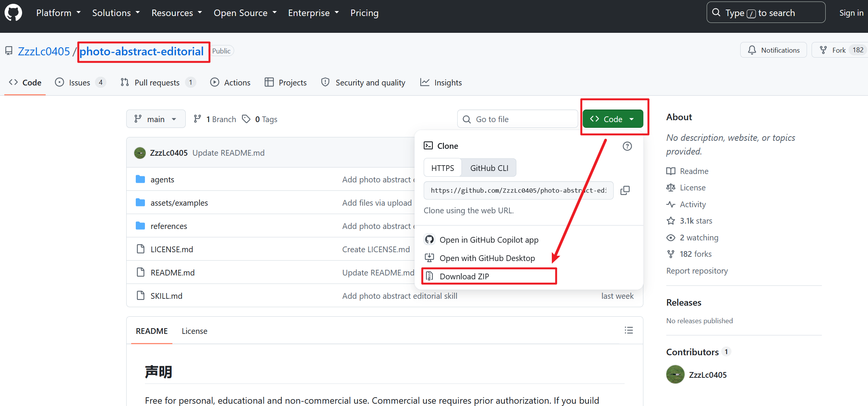This screenshot has height=406, width=868.
Task: Open the Security and quality tab
Action: tap(363, 82)
